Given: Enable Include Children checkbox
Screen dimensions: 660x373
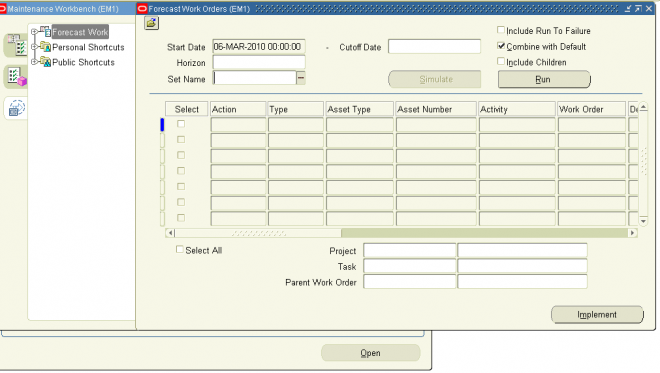Looking at the screenshot, I should click(x=501, y=61).
